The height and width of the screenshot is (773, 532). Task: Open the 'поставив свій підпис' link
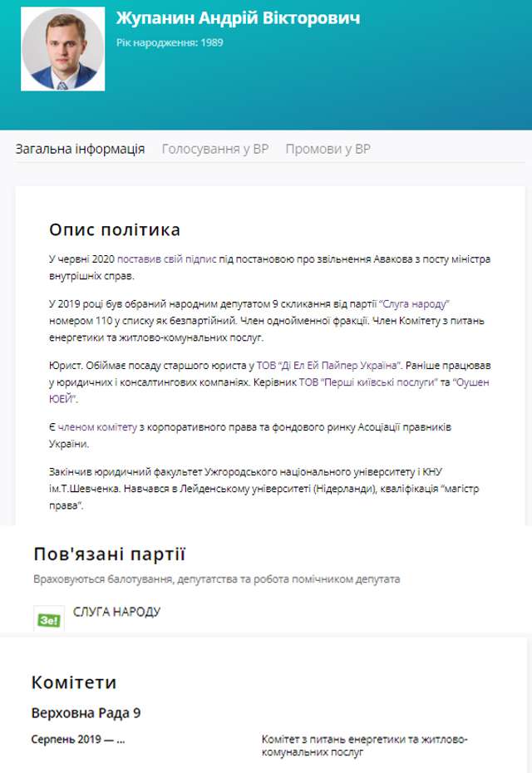click(167, 259)
